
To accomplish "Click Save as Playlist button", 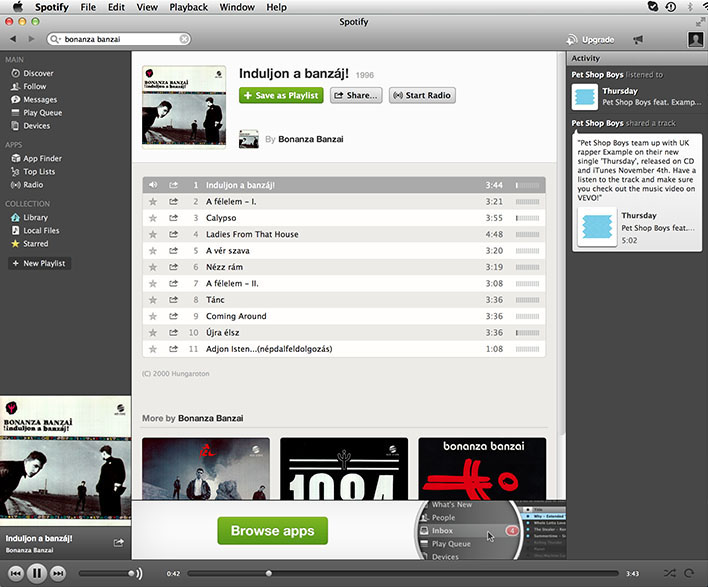I will [x=281, y=95].
